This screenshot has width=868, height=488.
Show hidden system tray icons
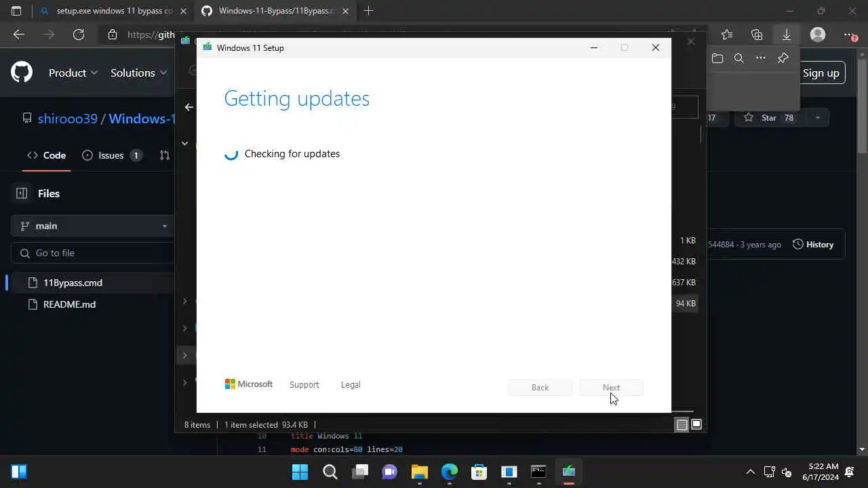coord(750,472)
